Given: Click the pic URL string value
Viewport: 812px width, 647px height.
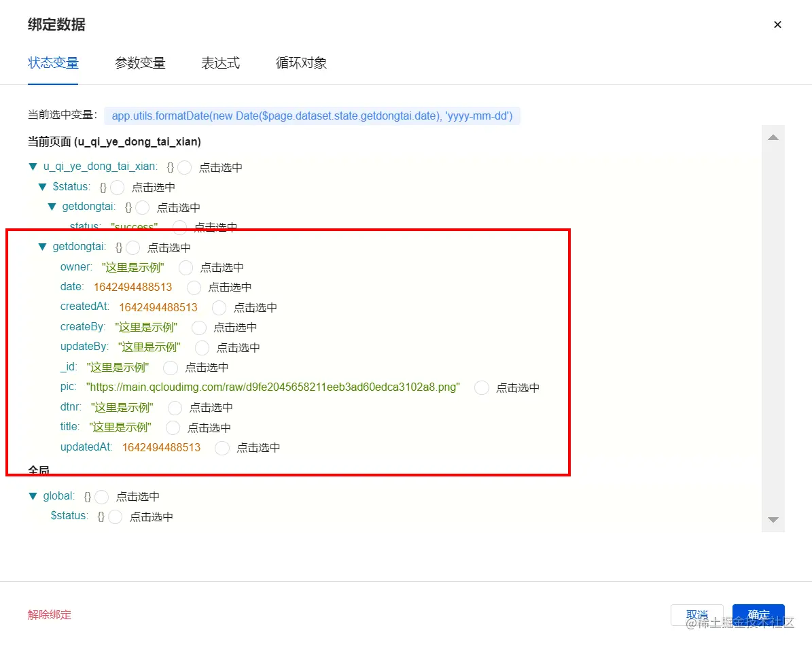Looking at the screenshot, I should point(273,387).
